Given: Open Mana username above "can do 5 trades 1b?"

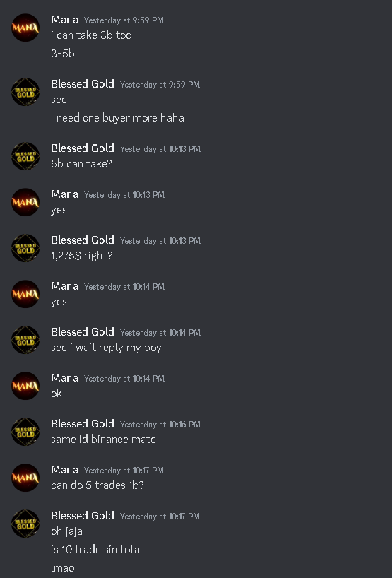Looking at the screenshot, I should point(64,470).
